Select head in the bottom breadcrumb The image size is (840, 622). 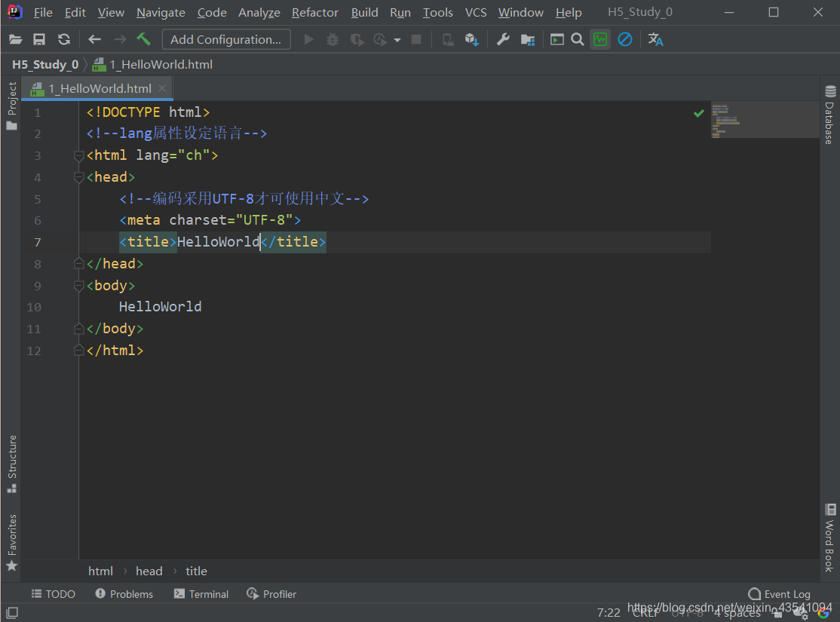pos(149,571)
